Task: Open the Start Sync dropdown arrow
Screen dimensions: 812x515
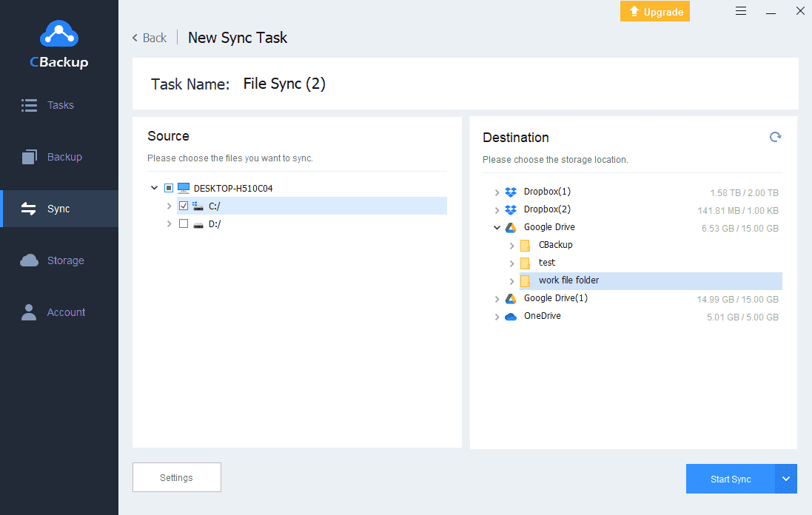Action: point(786,479)
